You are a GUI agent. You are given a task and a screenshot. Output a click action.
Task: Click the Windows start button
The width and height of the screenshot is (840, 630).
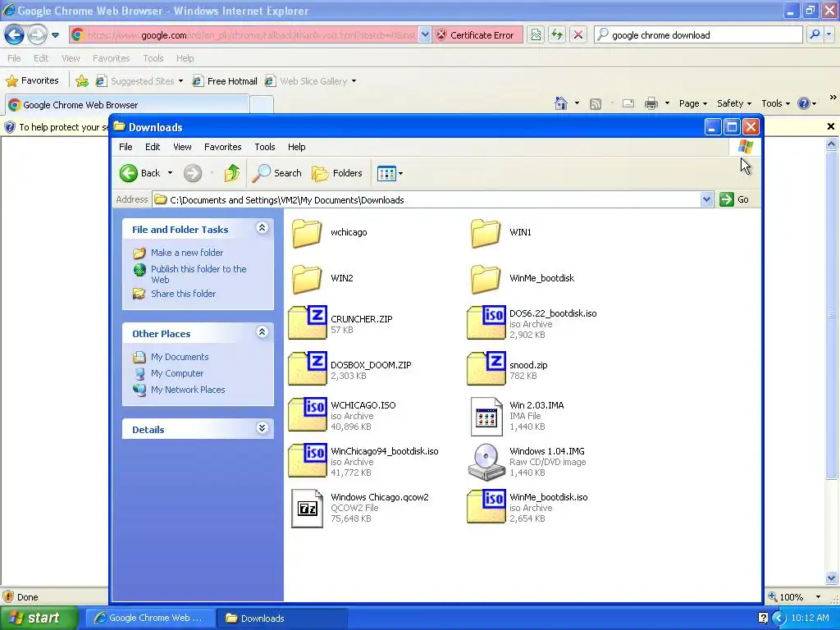pyautogui.click(x=39, y=618)
